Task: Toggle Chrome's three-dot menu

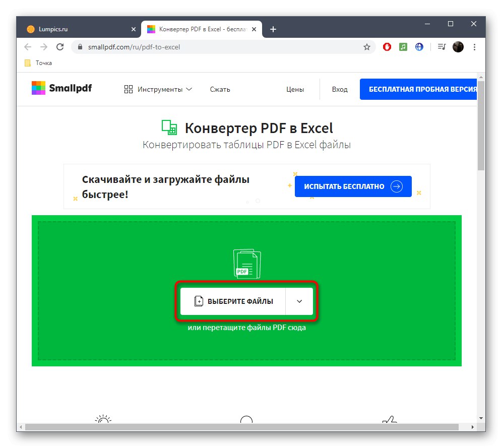Action: (474, 47)
